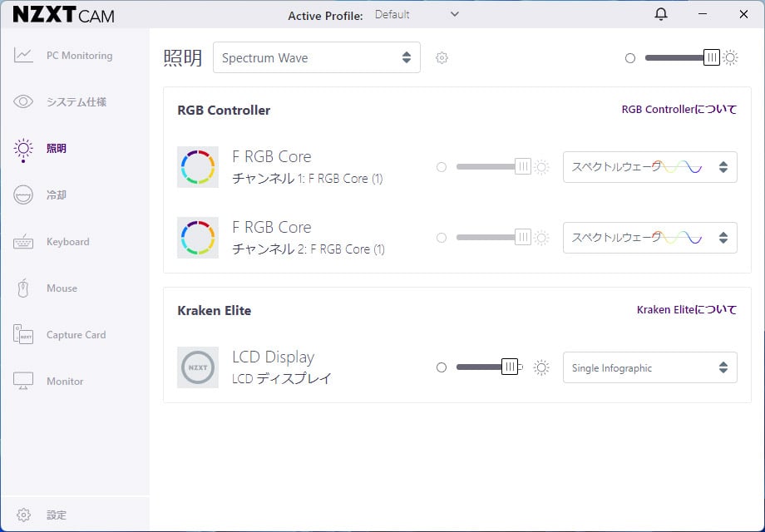
Task: Click LCD Display min brightness circle
Action: 441,367
